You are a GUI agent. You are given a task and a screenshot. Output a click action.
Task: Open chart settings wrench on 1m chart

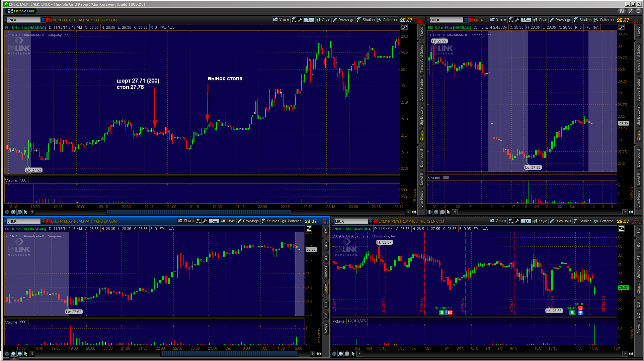click(x=300, y=20)
